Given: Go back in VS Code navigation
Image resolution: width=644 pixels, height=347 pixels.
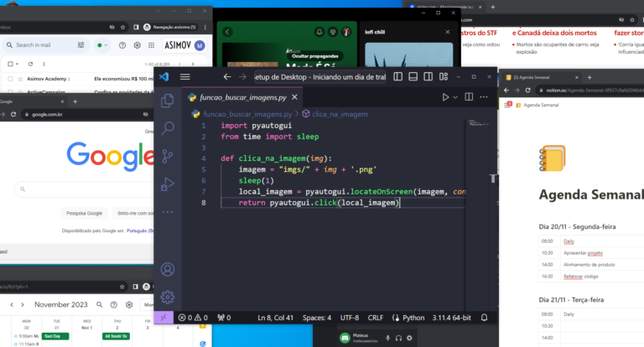Looking at the screenshot, I should [x=227, y=77].
